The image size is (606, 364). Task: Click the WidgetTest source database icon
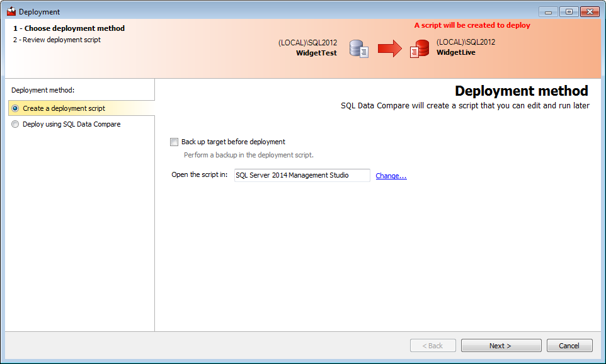(359, 48)
